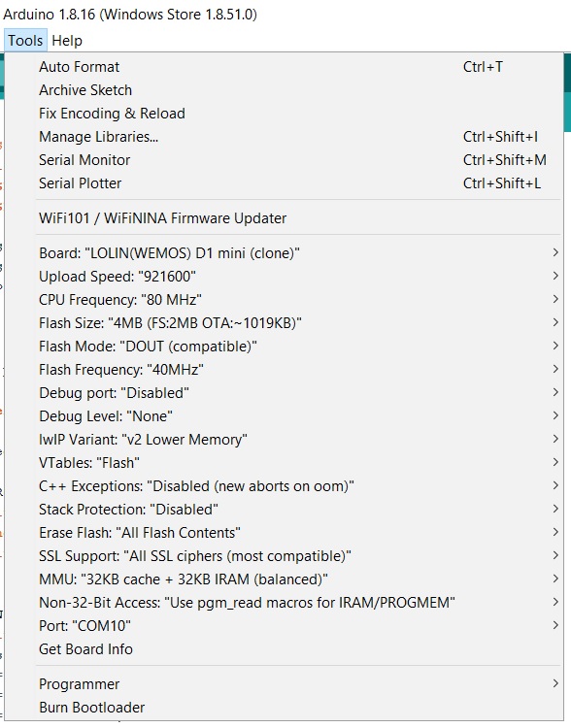Expand Flash Size 4MB submenu
Screen dimensions: 571x728
[x=284, y=322]
